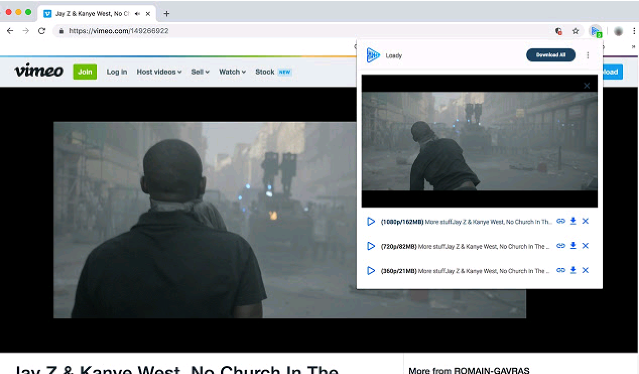Viewport: 639px width, 374px height.
Task: Open a new browser tab
Action: tap(166, 13)
